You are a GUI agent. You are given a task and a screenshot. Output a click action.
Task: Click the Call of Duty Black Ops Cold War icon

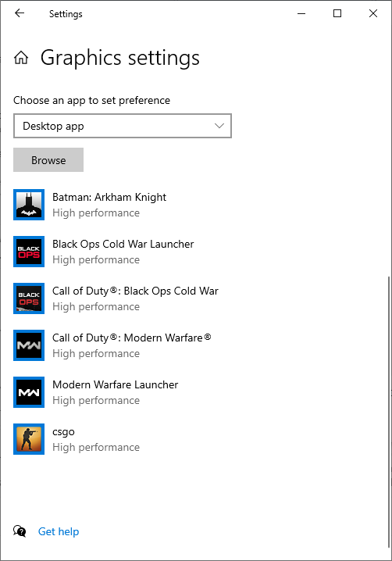pyautogui.click(x=29, y=298)
